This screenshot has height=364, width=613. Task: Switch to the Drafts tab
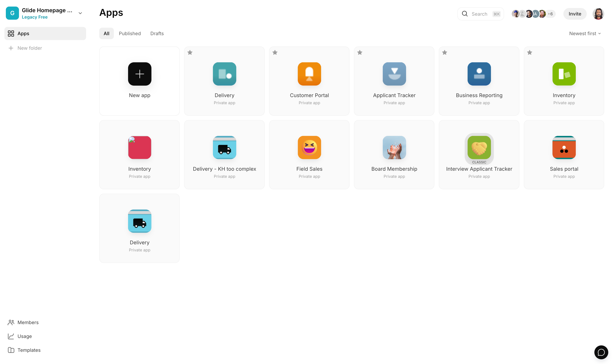157,33
